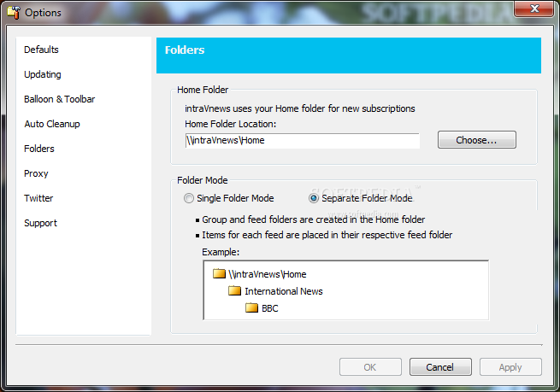Open Balloon & Toolbar options
This screenshot has width=560, height=392.
tap(59, 99)
